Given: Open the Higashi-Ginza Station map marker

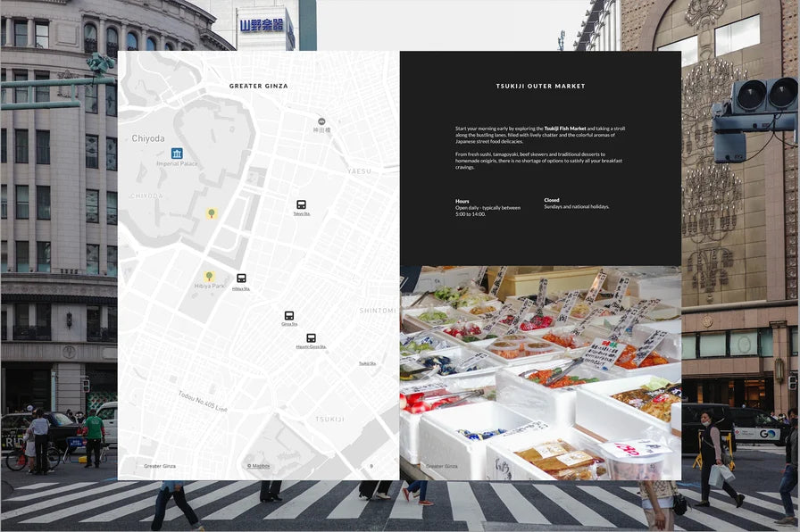Looking at the screenshot, I should 311,338.
